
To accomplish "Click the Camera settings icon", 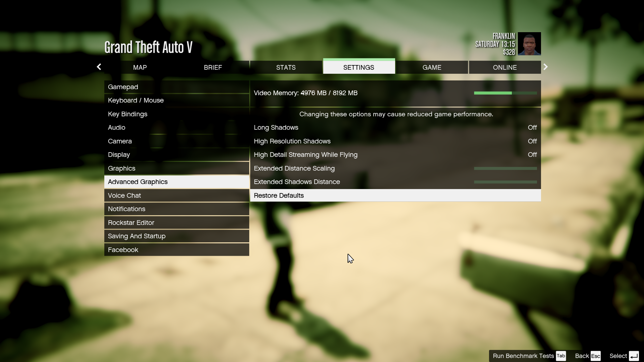I will (x=119, y=140).
